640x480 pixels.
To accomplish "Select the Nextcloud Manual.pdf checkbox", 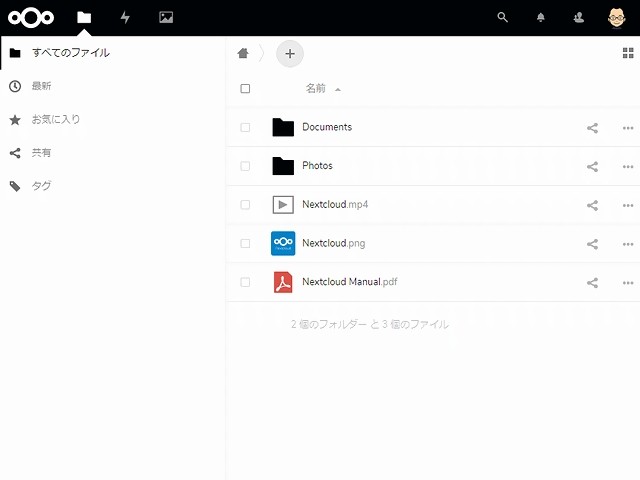I will tap(245, 283).
